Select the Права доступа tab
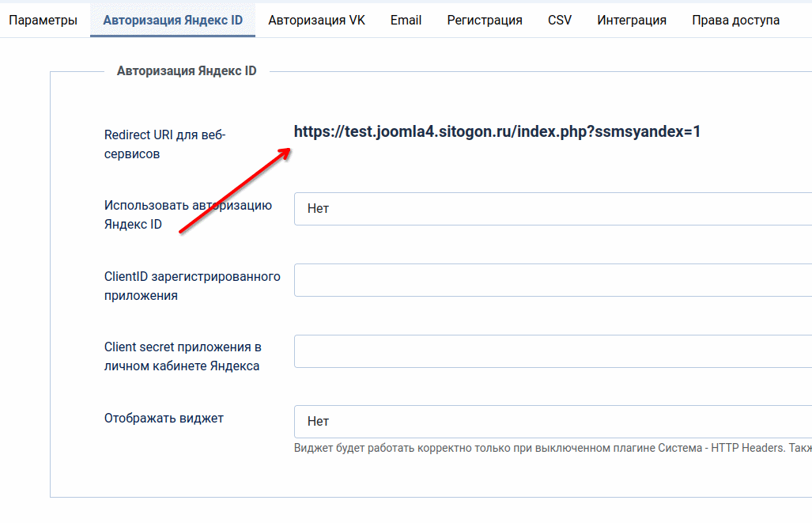Viewport: 812px width, 523px height. (735, 21)
